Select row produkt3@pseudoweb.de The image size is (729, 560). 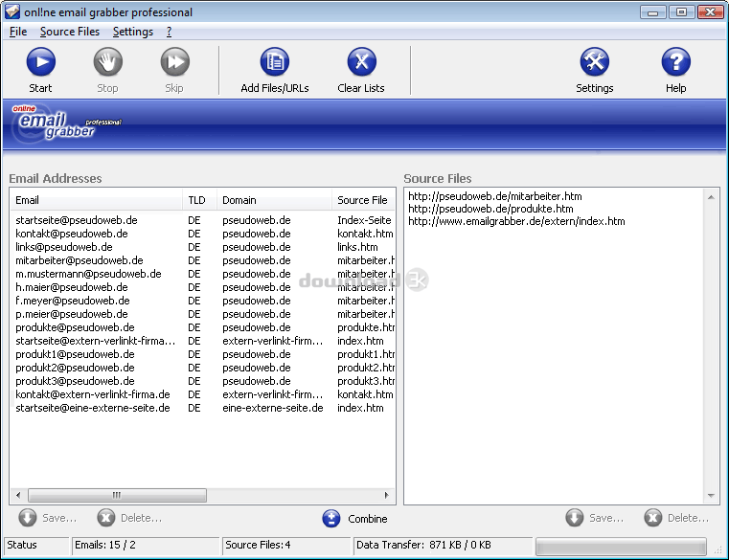203,382
